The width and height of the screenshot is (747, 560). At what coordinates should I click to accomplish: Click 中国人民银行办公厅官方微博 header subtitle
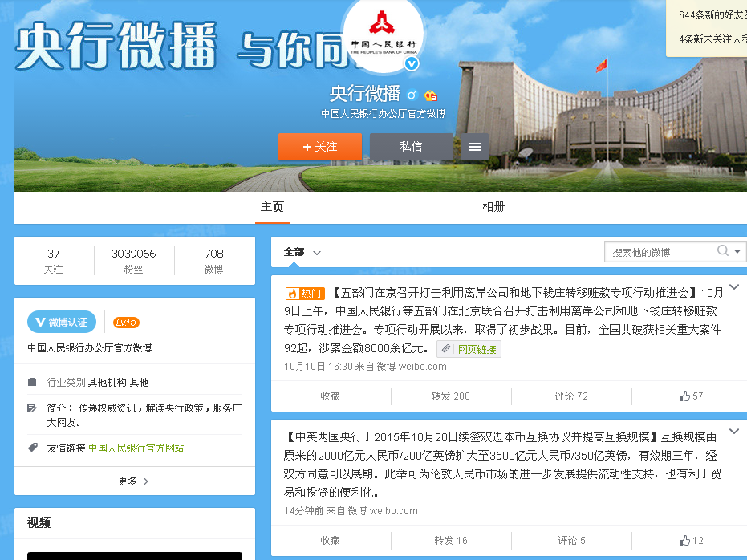coord(383,113)
